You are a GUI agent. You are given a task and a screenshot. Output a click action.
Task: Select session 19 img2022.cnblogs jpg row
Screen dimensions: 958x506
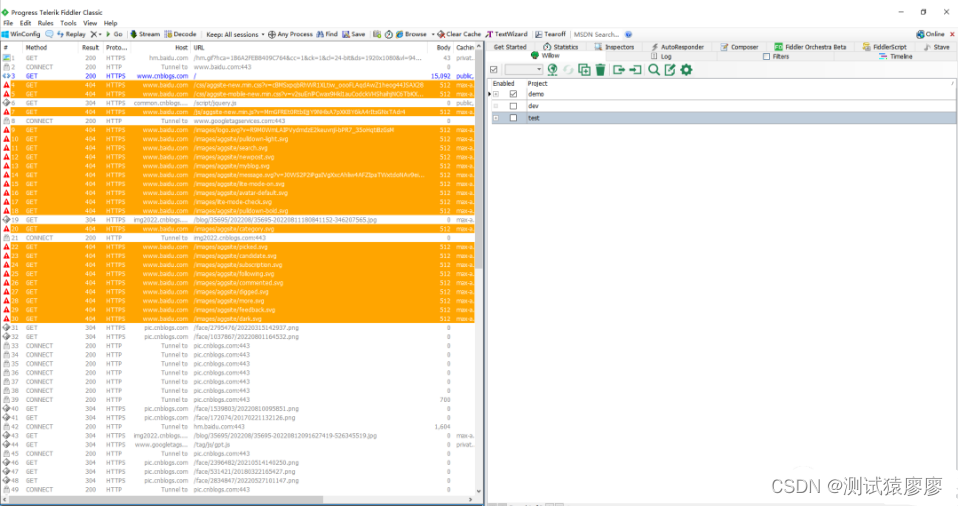coord(238,220)
